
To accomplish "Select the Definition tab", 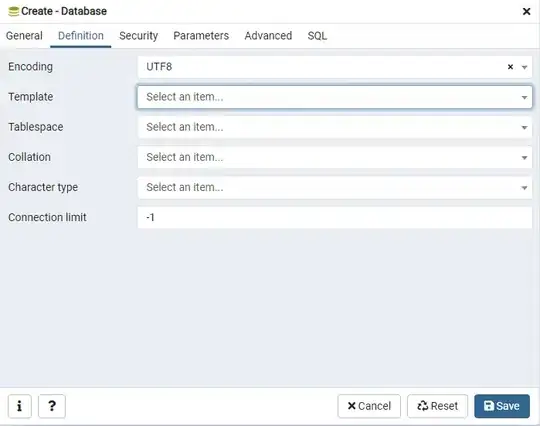I will pos(81,36).
